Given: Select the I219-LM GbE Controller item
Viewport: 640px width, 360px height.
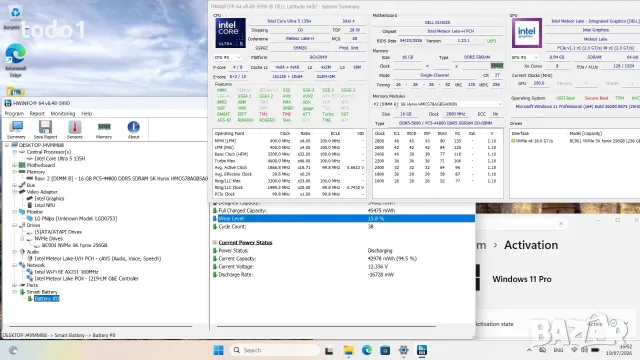Looking at the screenshot, I should pos(87,279).
